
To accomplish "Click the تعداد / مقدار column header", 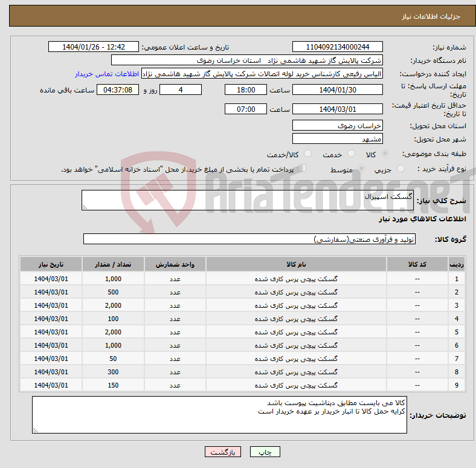I will click(113, 264).
